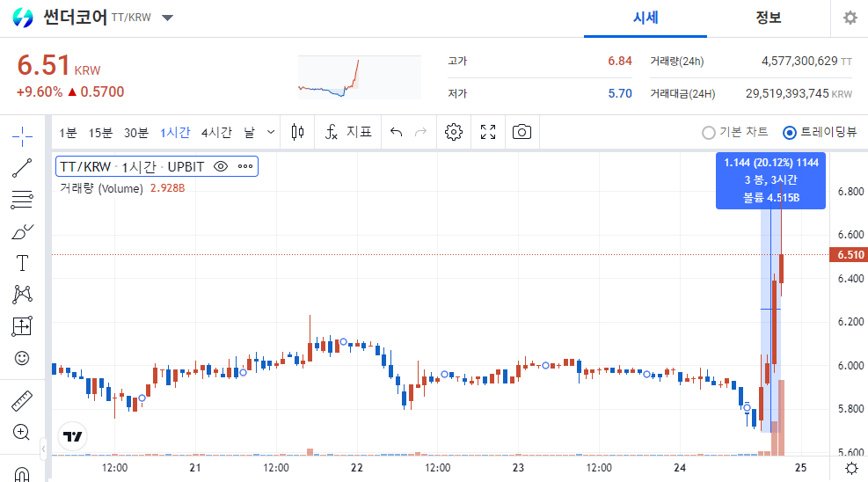This screenshot has height=482, width=868.
Task: Click the 저가 value 5.70
Action: point(619,93)
